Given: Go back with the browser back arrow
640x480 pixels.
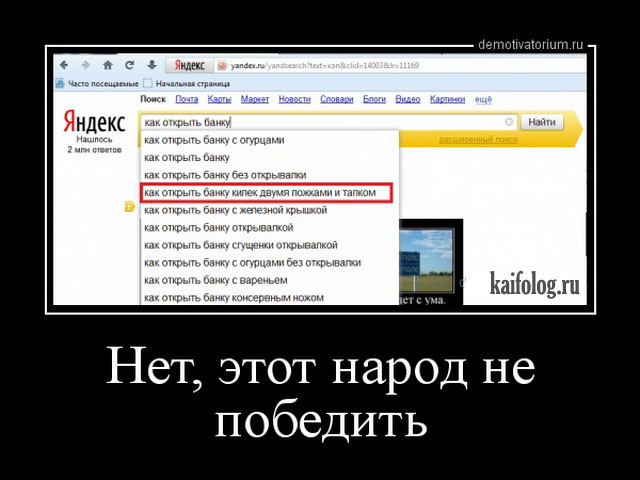Looking at the screenshot, I should tap(64, 65).
